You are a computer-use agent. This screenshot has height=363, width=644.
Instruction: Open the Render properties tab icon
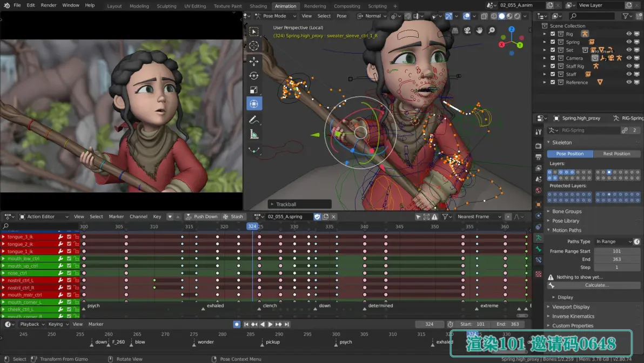(x=539, y=146)
